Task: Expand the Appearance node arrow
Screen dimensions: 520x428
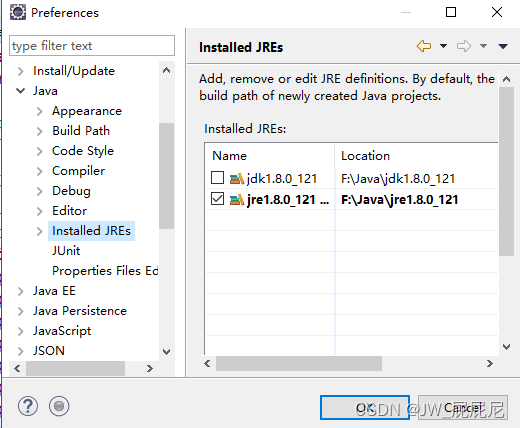Action: [x=40, y=111]
